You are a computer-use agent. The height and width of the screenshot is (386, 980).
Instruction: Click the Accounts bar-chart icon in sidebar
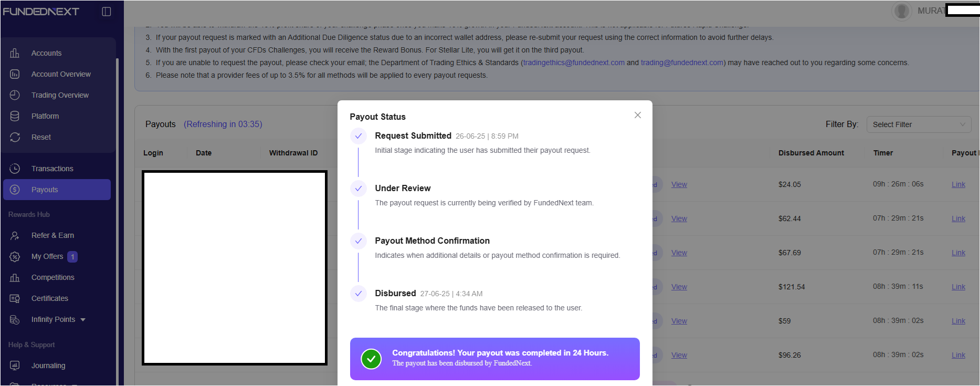pos(15,53)
